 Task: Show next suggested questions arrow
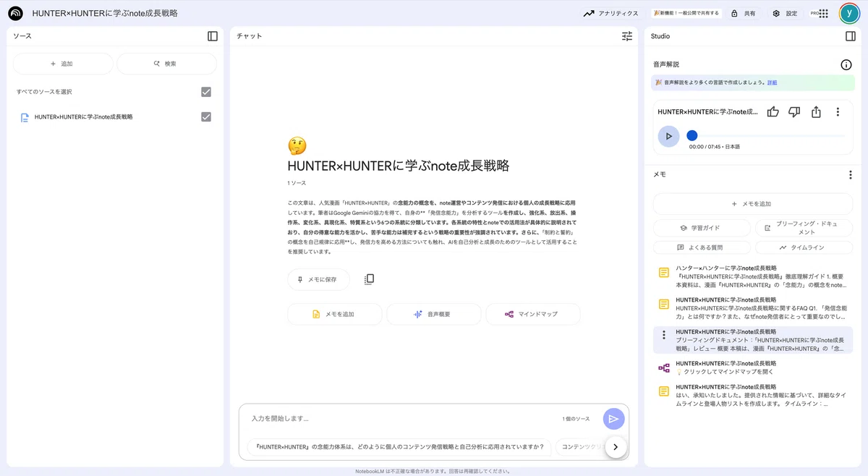click(x=615, y=447)
